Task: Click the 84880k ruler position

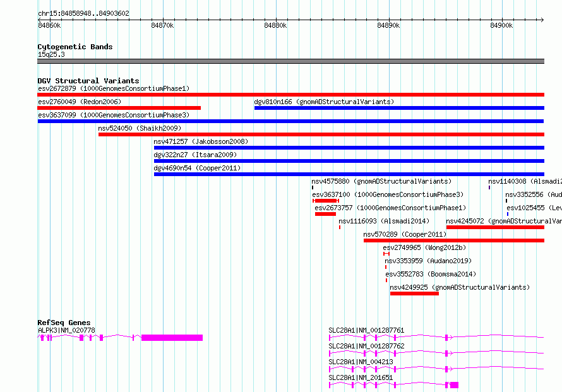Action: pos(275,25)
